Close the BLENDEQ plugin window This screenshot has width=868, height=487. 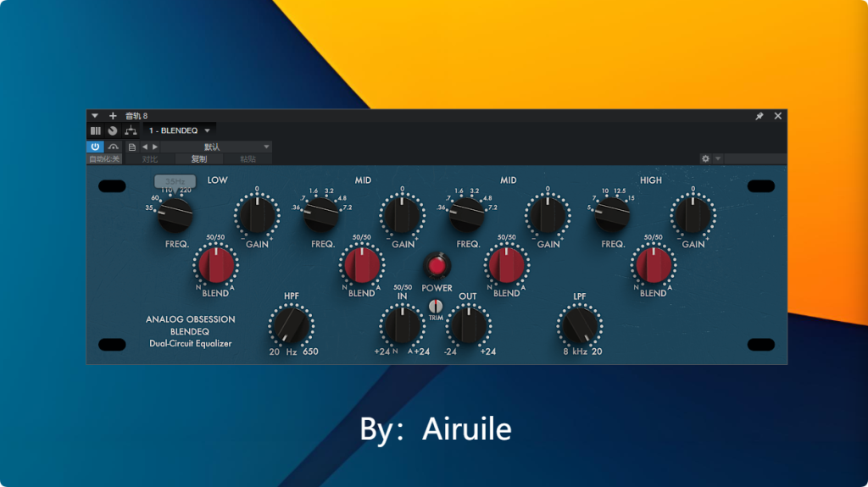pos(778,116)
